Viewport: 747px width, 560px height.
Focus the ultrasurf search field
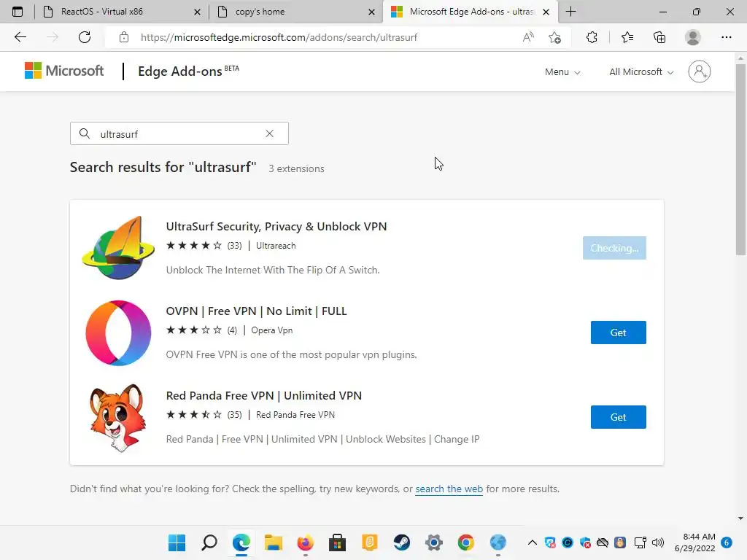[x=179, y=133]
